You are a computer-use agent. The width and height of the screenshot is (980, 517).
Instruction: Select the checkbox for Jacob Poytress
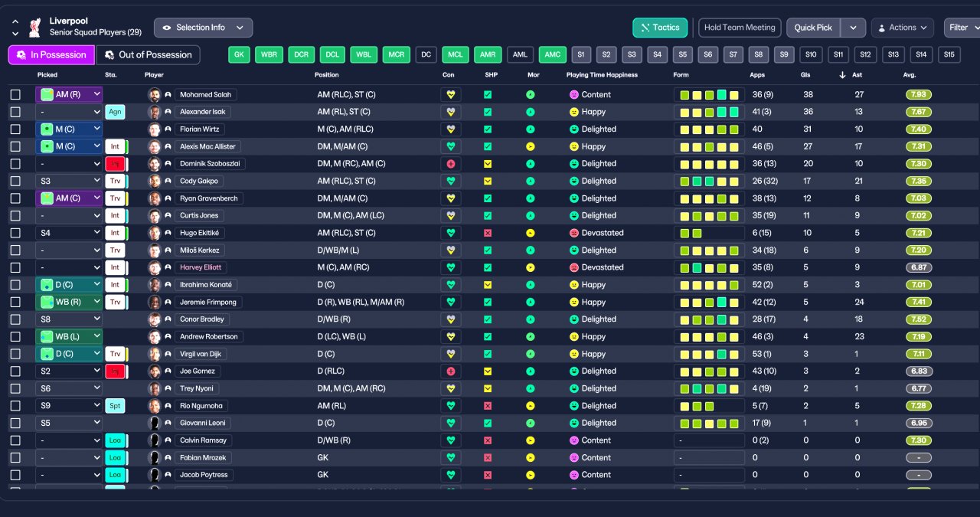pos(15,475)
